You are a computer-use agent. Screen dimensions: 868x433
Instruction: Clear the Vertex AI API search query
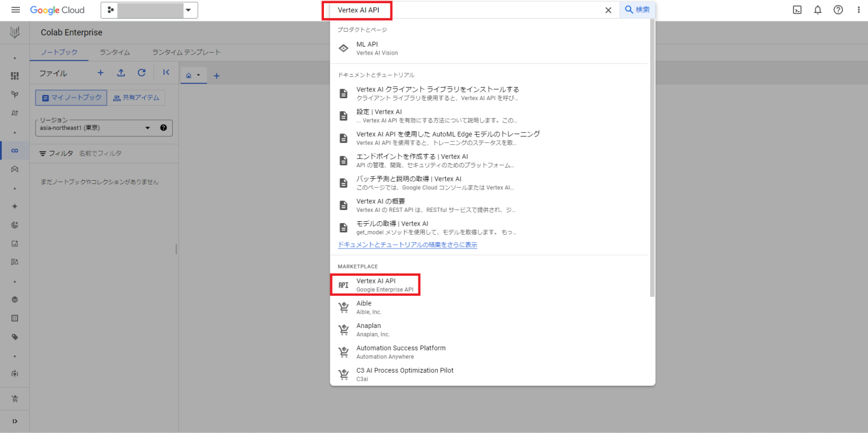pyautogui.click(x=608, y=10)
